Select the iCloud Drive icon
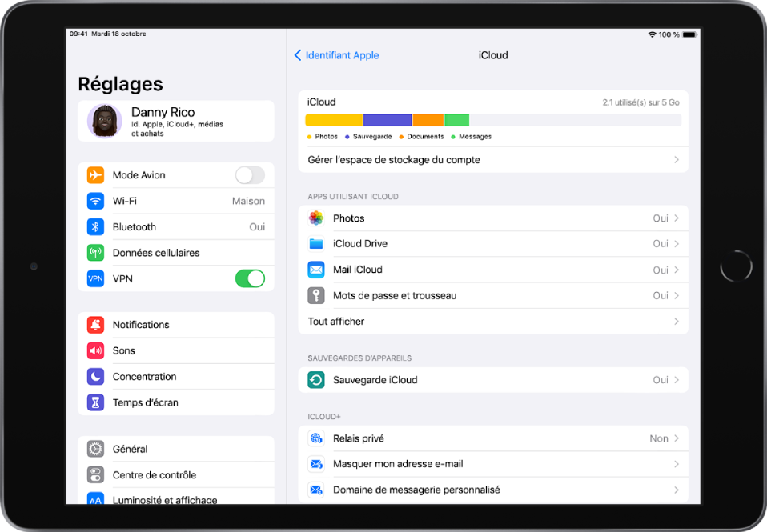Image resolution: width=767 pixels, height=532 pixels. click(x=315, y=243)
